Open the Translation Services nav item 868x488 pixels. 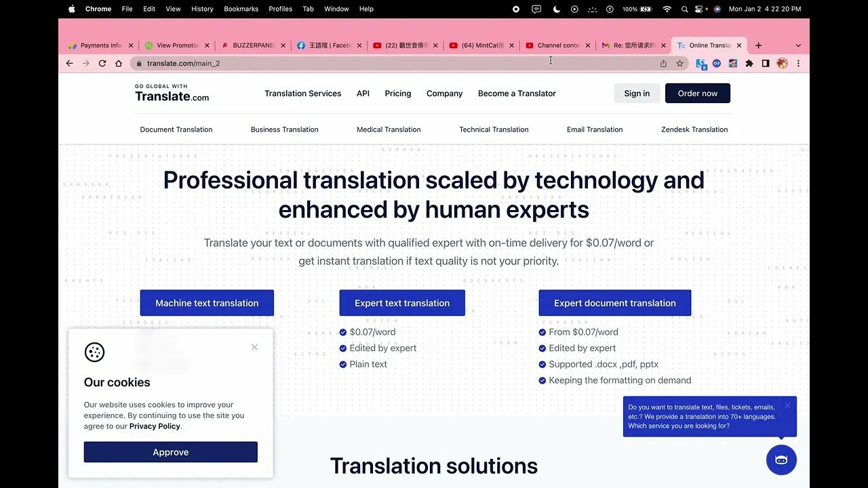(303, 94)
